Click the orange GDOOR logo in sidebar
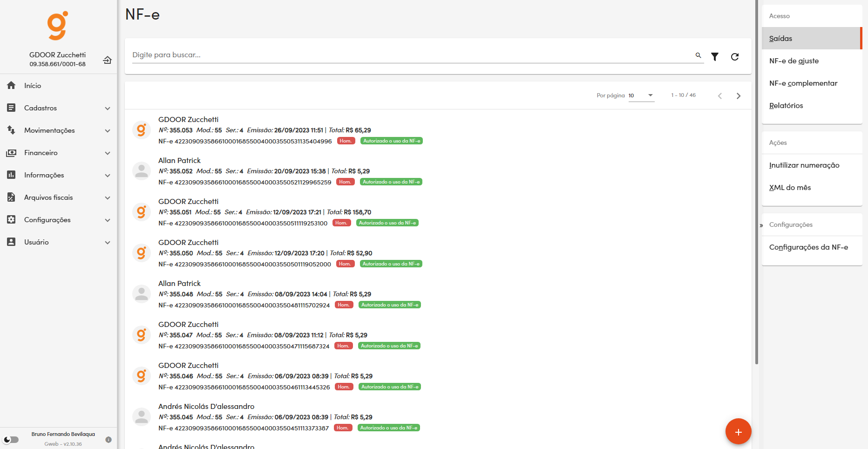 pyautogui.click(x=58, y=26)
